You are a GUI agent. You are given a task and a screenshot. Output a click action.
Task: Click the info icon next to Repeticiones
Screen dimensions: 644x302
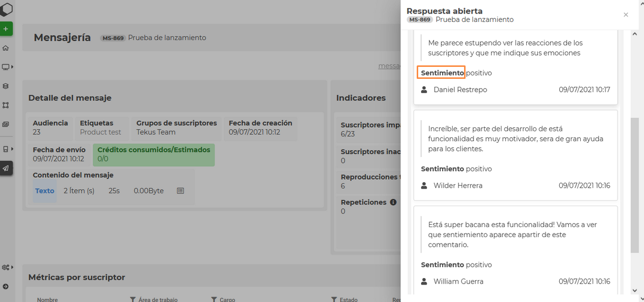393,202
